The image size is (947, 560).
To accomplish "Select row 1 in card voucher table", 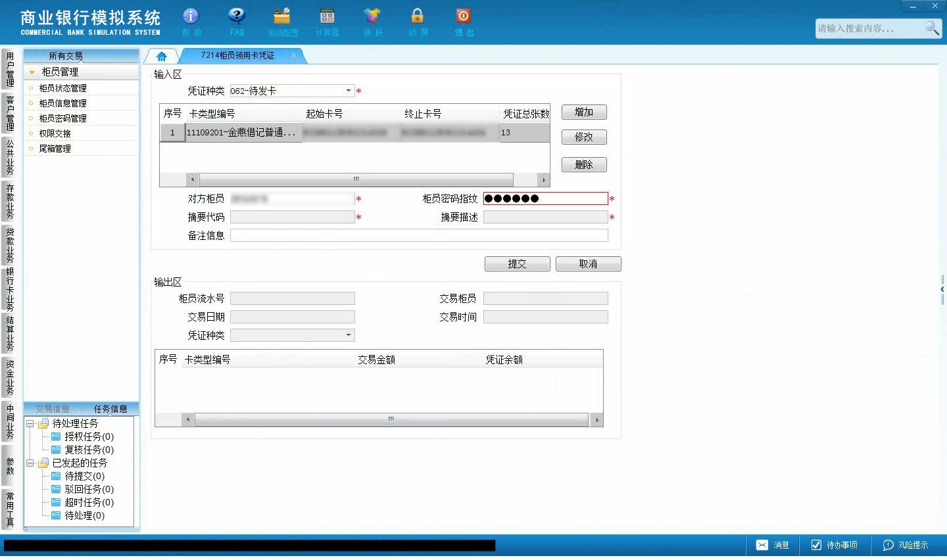I will tap(354, 133).
